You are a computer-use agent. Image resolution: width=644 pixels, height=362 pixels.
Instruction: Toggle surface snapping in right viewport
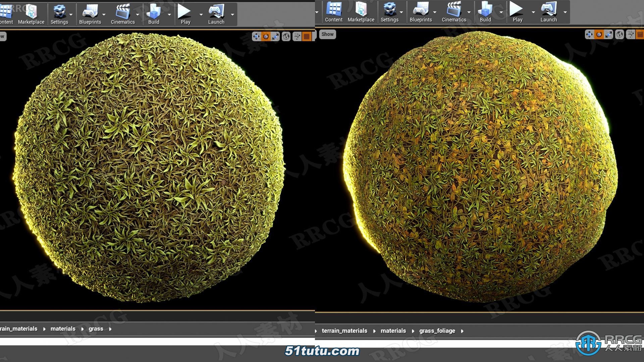click(x=631, y=34)
